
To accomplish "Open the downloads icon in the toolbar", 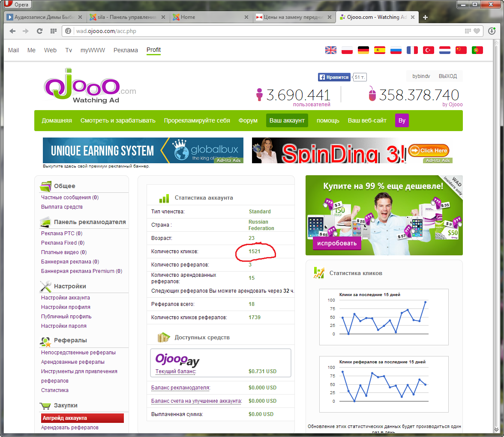I will tap(492, 31).
